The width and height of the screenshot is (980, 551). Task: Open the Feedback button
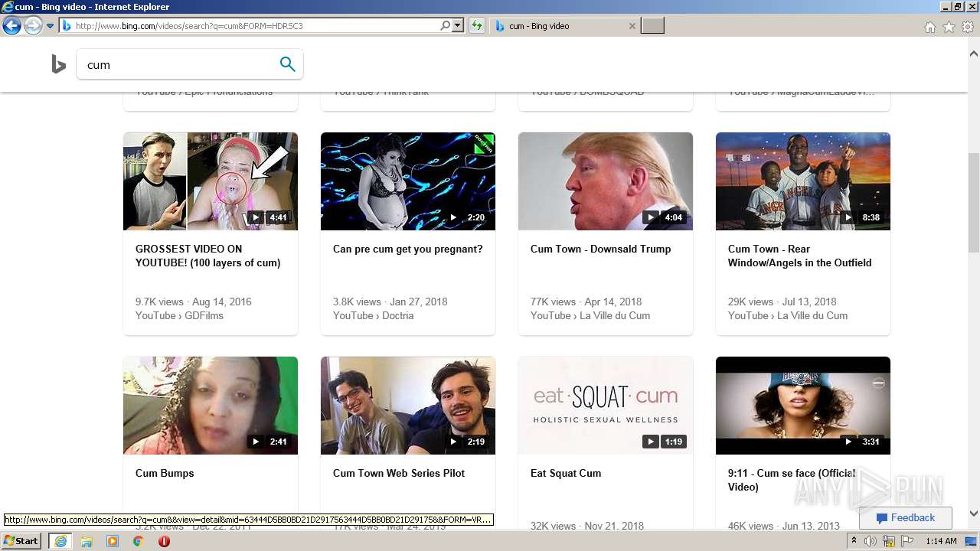click(906, 518)
